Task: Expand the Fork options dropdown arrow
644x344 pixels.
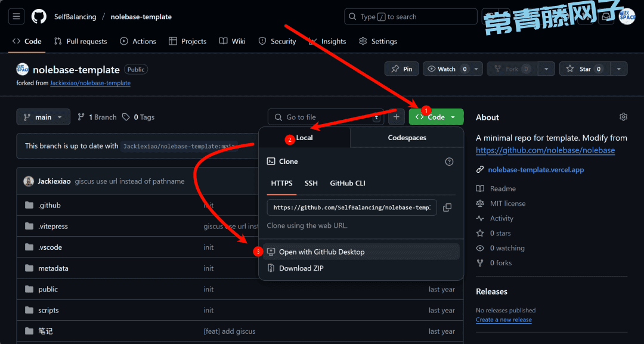Action: (546, 69)
